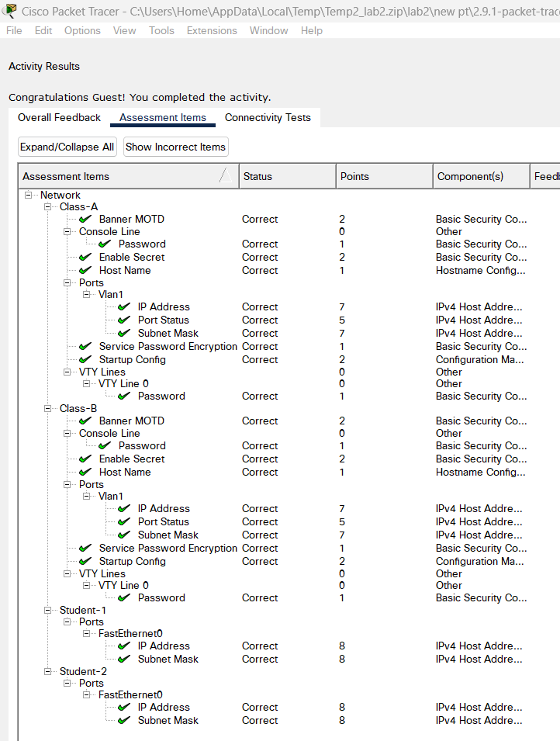Click 'Configuration Ma...' in Class-A Startup Config row
Viewport: 560px width, 741px height.
click(479, 359)
